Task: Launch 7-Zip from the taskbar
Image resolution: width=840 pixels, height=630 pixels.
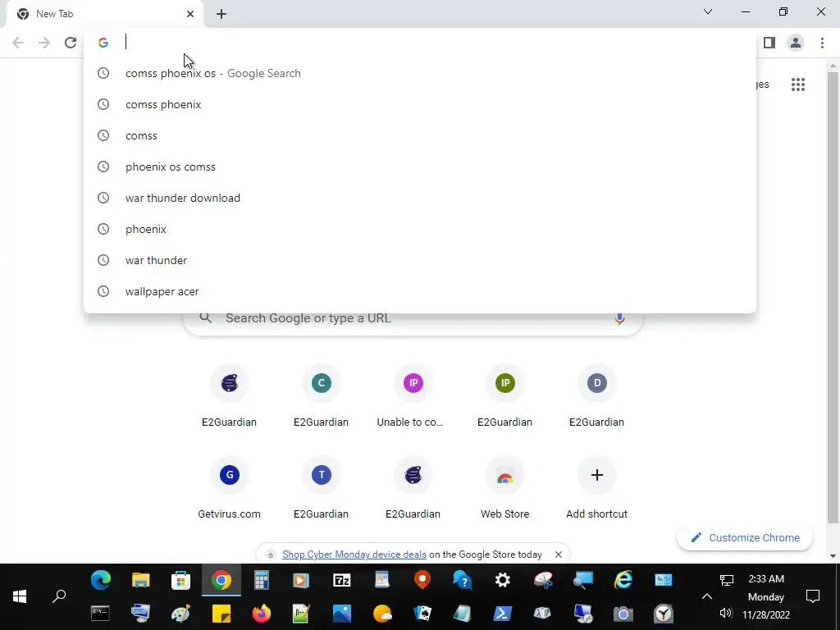Action: coord(342,580)
